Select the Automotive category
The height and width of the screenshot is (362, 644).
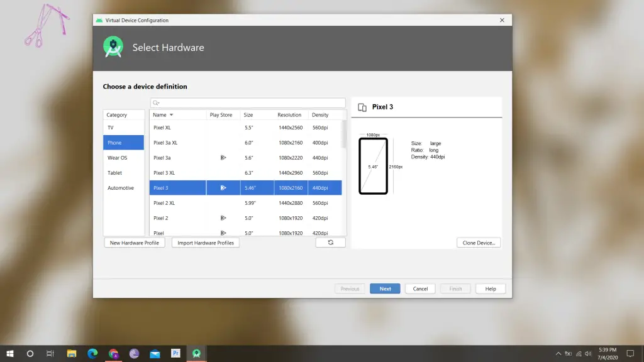point(120,188)
